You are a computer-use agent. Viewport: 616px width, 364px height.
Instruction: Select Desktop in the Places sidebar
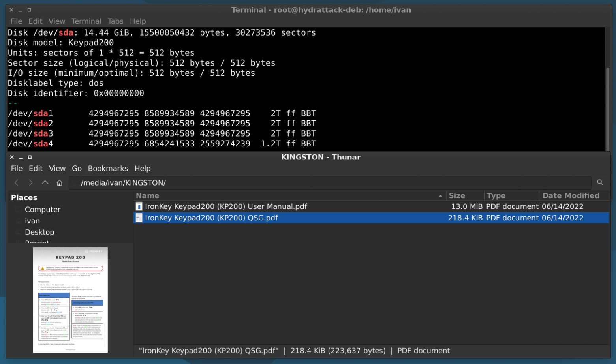pos(39,232)
